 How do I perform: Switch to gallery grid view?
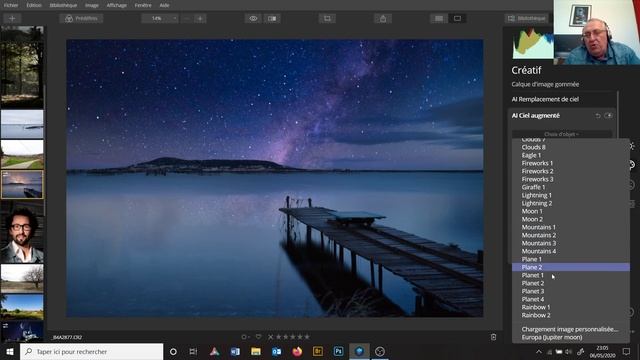pos(439,18)
